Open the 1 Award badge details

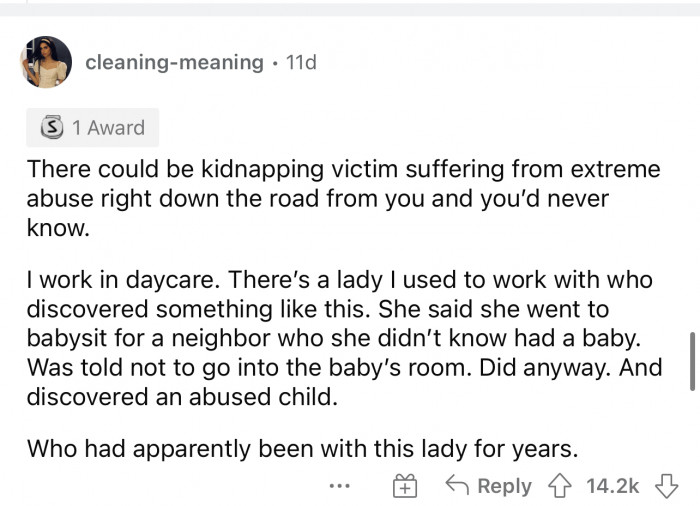(x=92, y=128)
